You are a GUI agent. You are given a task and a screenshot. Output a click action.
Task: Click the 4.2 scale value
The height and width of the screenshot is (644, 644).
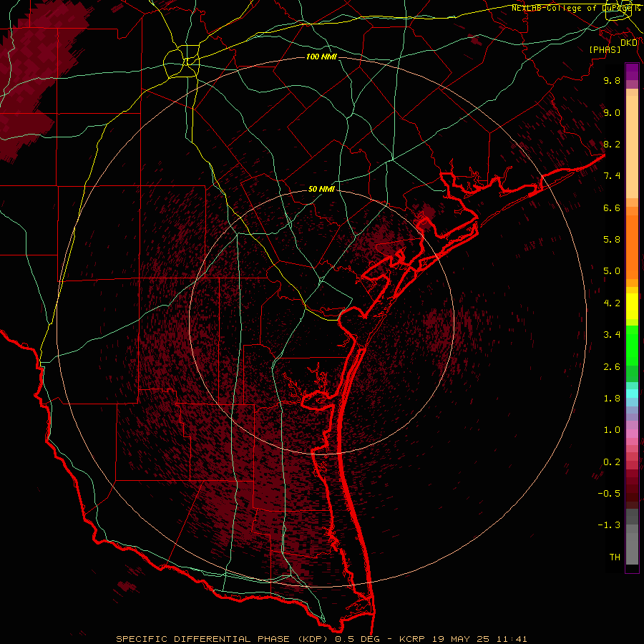point(612,303)
